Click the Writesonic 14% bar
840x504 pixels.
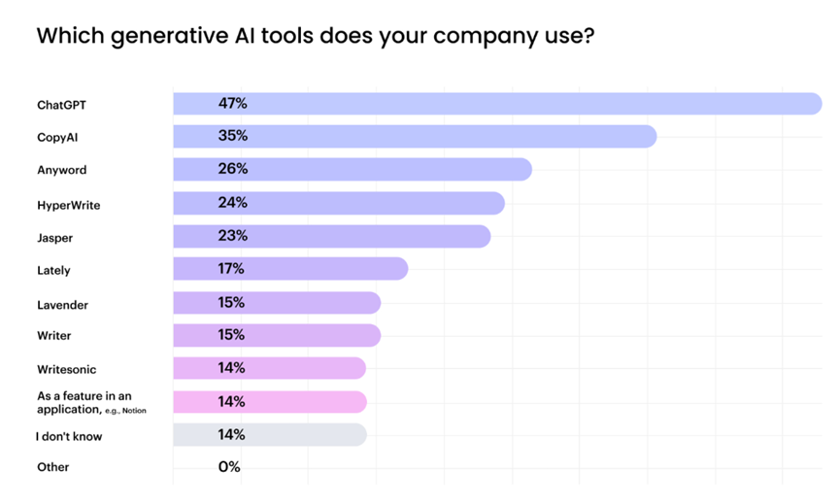click(269, 368)
